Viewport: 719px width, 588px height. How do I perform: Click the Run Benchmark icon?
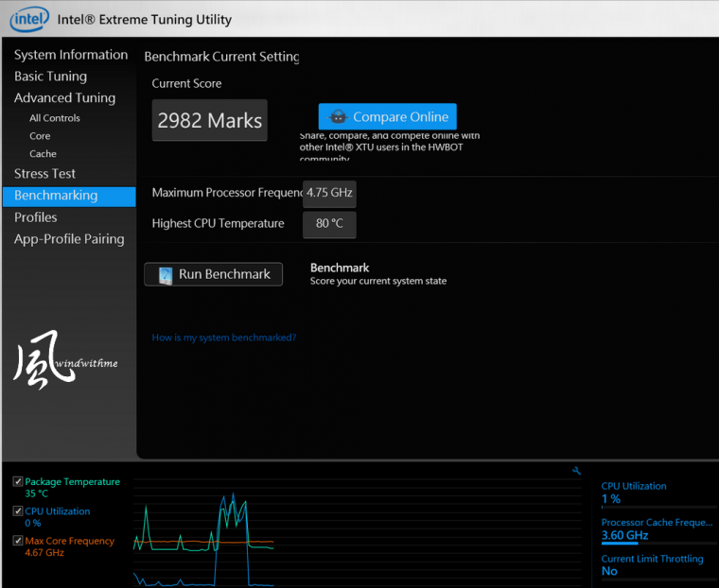(x=166, y=275)
